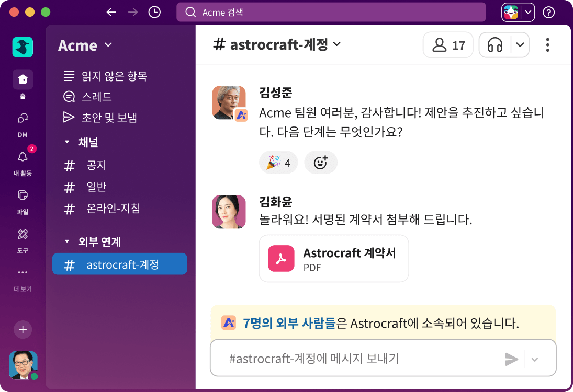Create something new with the plus button
The width and height of the screenshot is (573, 392).
click(x=23, y=330)
